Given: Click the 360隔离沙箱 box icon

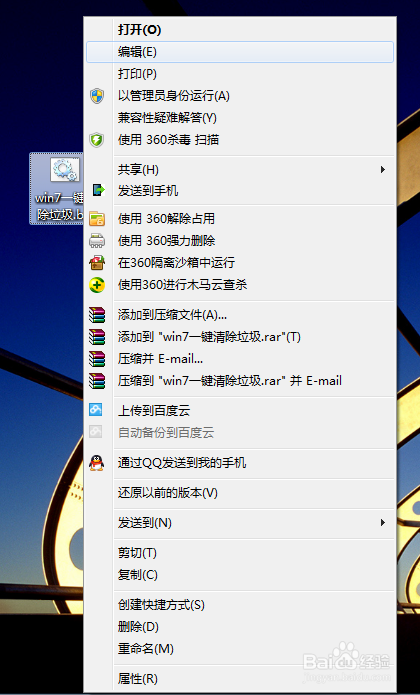Looking at the screenshot, I should (x=97, y=262).
